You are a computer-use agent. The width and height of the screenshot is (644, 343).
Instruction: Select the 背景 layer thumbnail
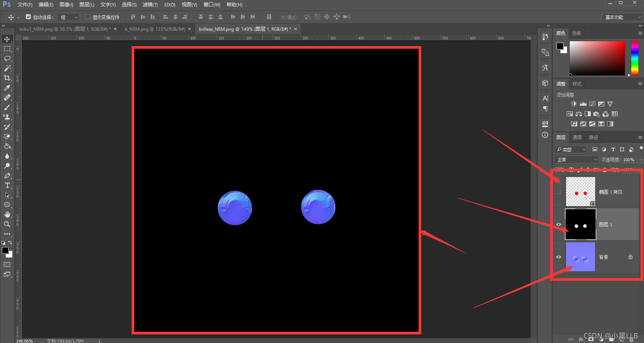tap(580, 257)
